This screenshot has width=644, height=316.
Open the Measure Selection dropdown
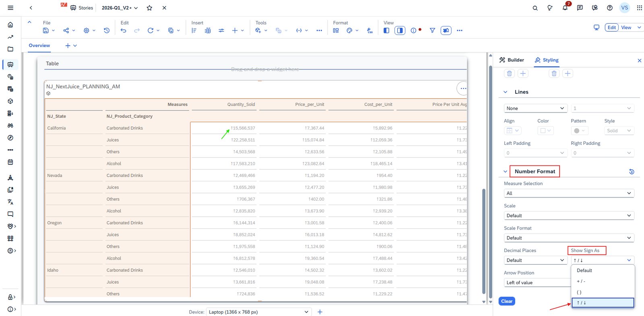click(x=569, y=193)
